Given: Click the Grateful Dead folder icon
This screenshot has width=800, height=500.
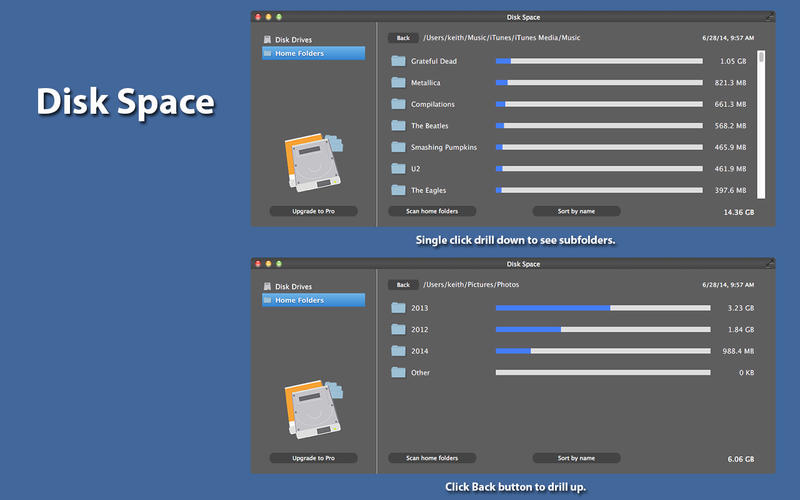Looking at the screenshot, I should 398,61.
